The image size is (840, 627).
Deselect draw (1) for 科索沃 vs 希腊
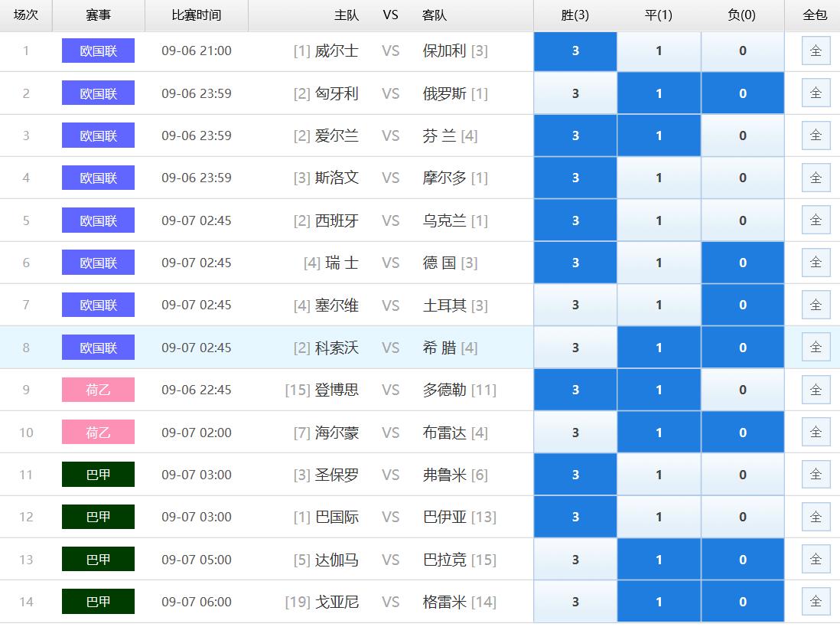coord(659,348)
